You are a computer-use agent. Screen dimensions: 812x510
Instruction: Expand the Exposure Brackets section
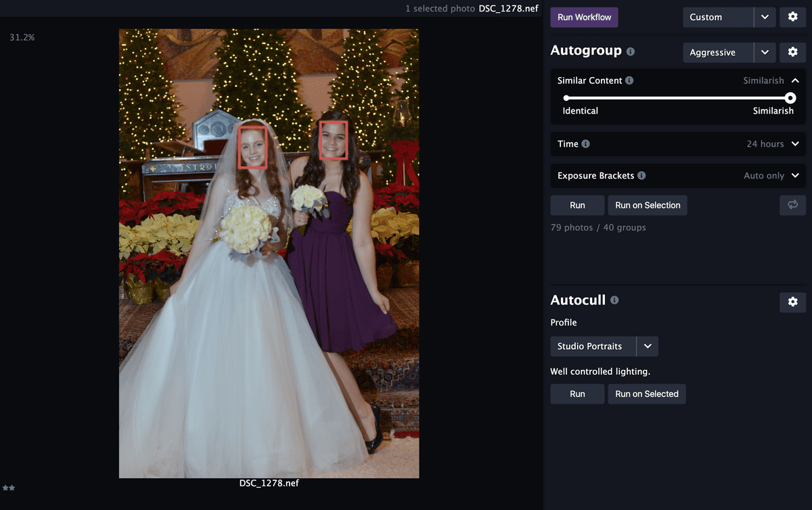click(x=795, y=176)
